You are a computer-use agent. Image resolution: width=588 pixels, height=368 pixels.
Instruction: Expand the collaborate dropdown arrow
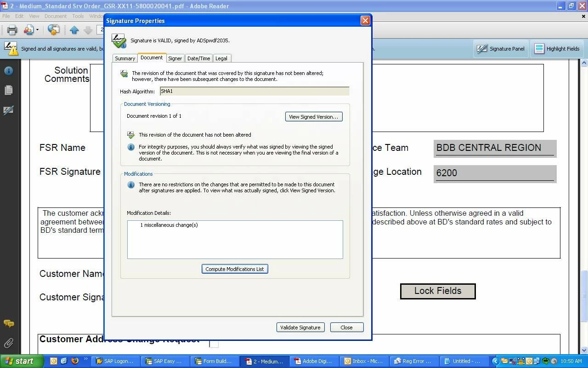(x=38, y=30)
